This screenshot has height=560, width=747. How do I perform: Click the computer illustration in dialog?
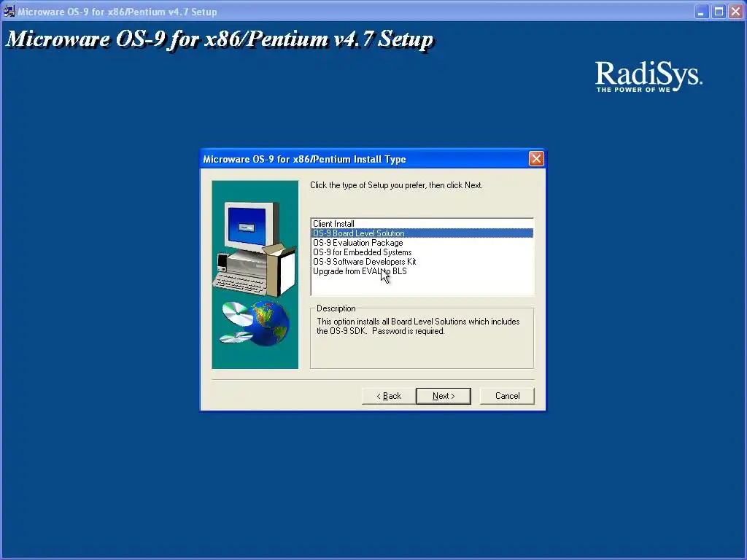point(255,249)
